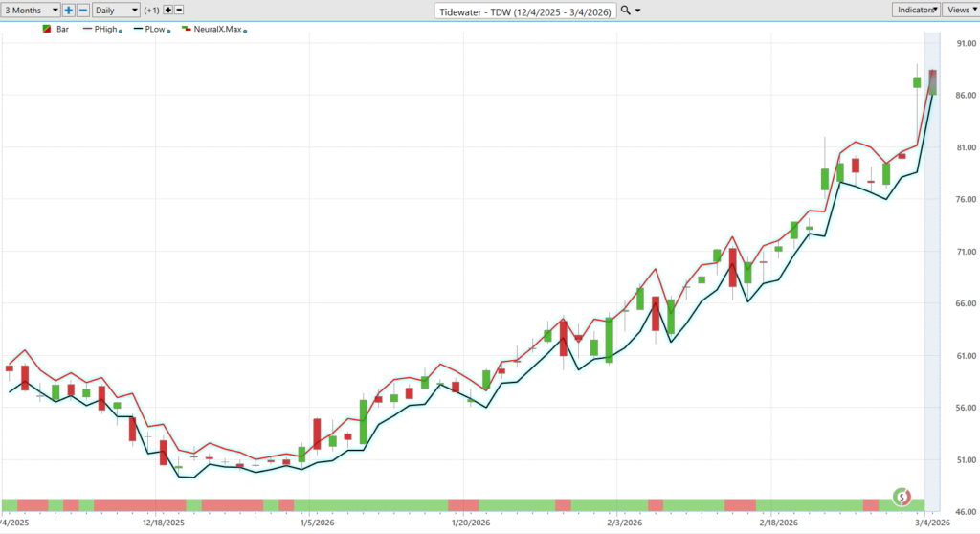Click the (+1) forecast offset label
The width and height of the screenshot is (980, 534).
click(151, 10)
